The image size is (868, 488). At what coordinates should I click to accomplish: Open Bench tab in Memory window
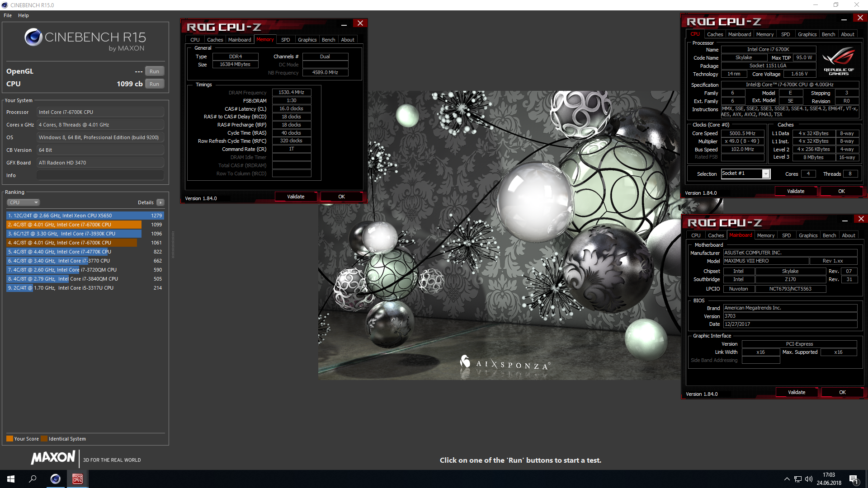click(x=328, y=40)
